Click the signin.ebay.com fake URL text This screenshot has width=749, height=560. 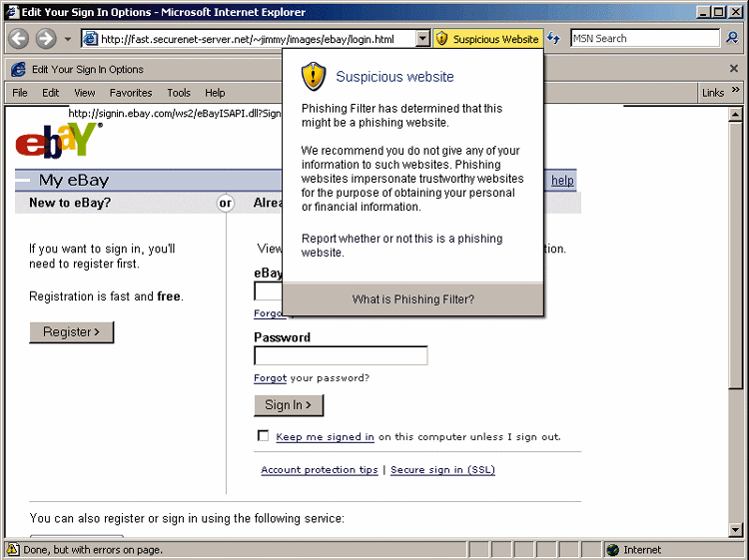175,113
